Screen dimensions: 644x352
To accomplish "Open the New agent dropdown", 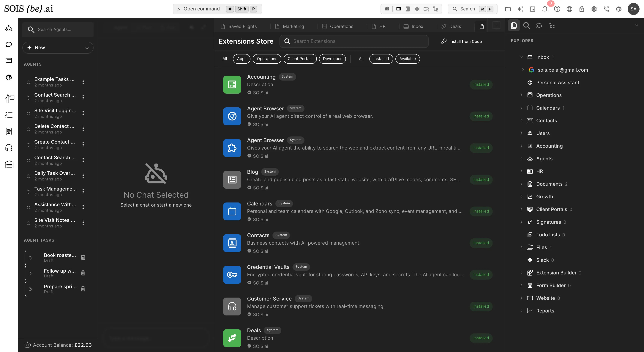I will click(58, 48).
